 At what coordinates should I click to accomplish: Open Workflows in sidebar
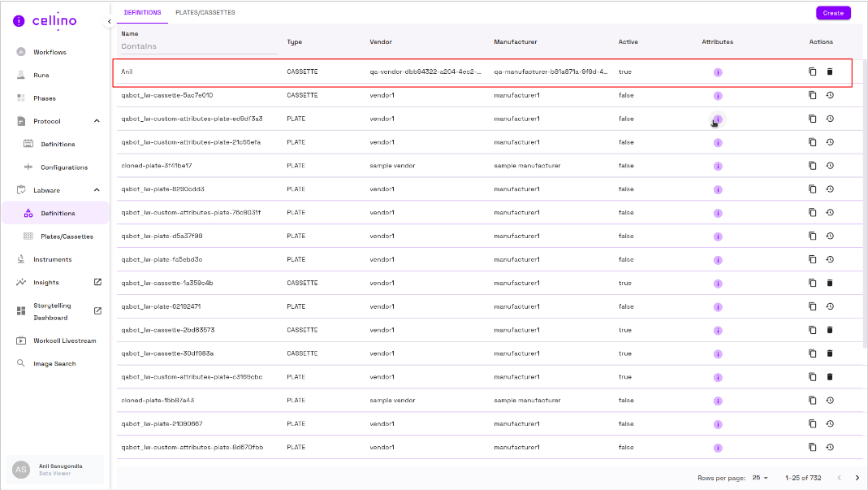tap(50, 52)
